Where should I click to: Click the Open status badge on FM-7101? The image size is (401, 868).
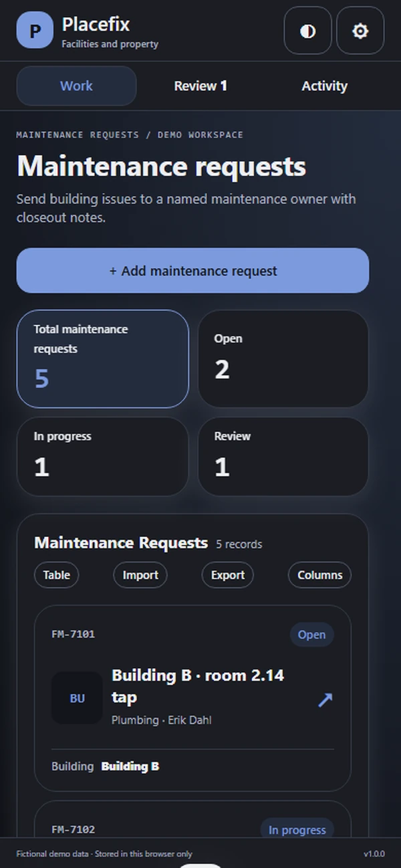(x=311, y=635)
